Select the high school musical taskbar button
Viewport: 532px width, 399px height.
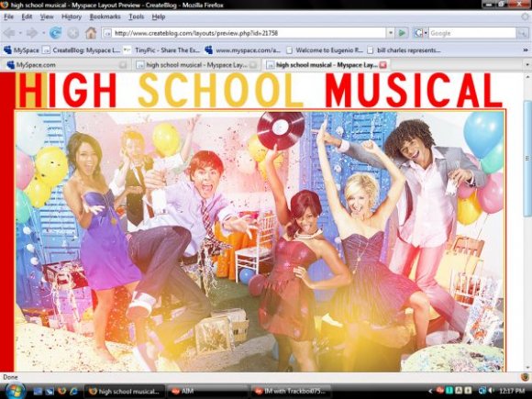pyautogui.click(x=125, y=391)
